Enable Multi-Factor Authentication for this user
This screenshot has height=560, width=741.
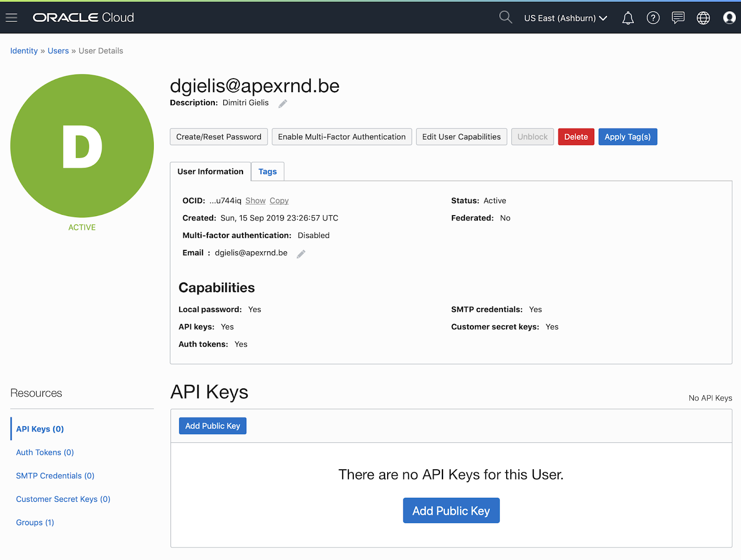341,137
